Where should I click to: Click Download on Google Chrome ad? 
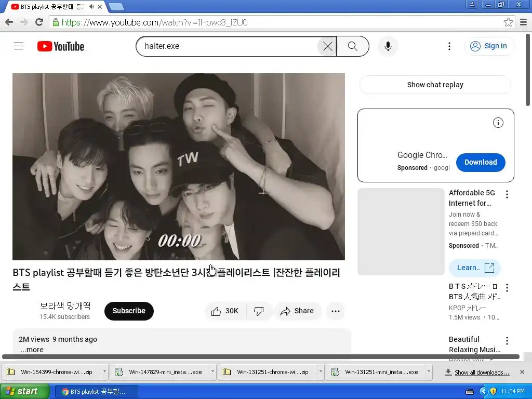click(x=481, y=162)
